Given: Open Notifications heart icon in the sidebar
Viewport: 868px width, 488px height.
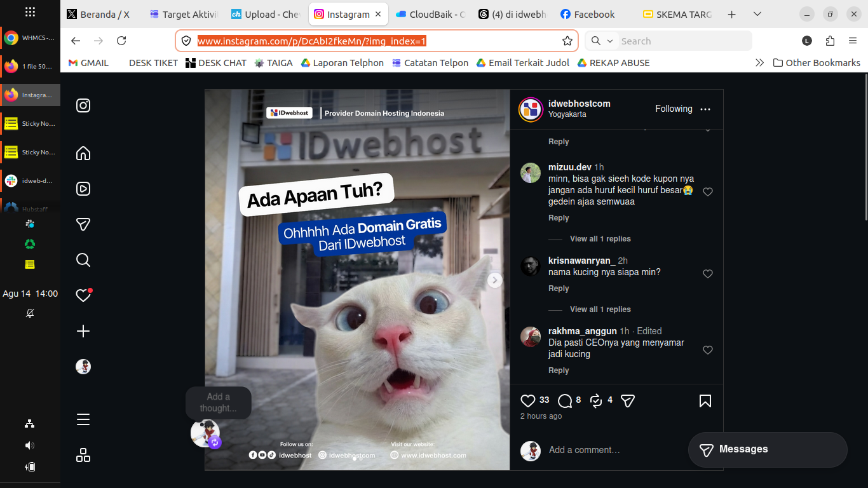Looking at the screenshot, I should point(83,295).
